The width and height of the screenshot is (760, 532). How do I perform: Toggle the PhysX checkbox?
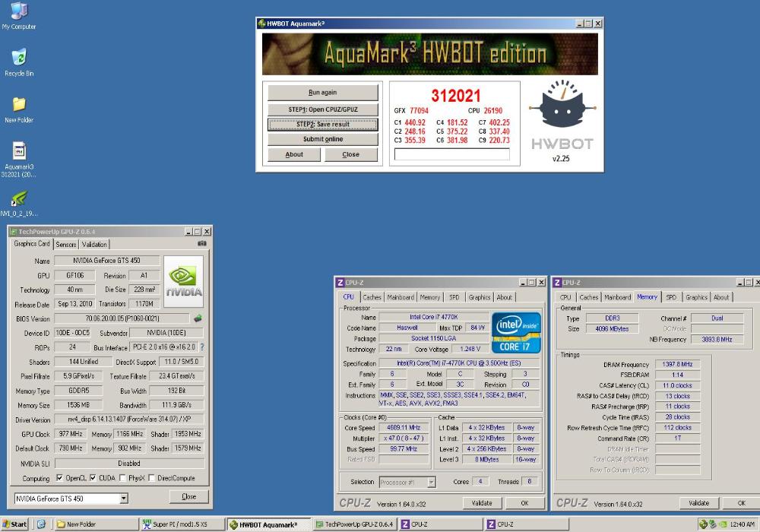(x=123, y=478)
